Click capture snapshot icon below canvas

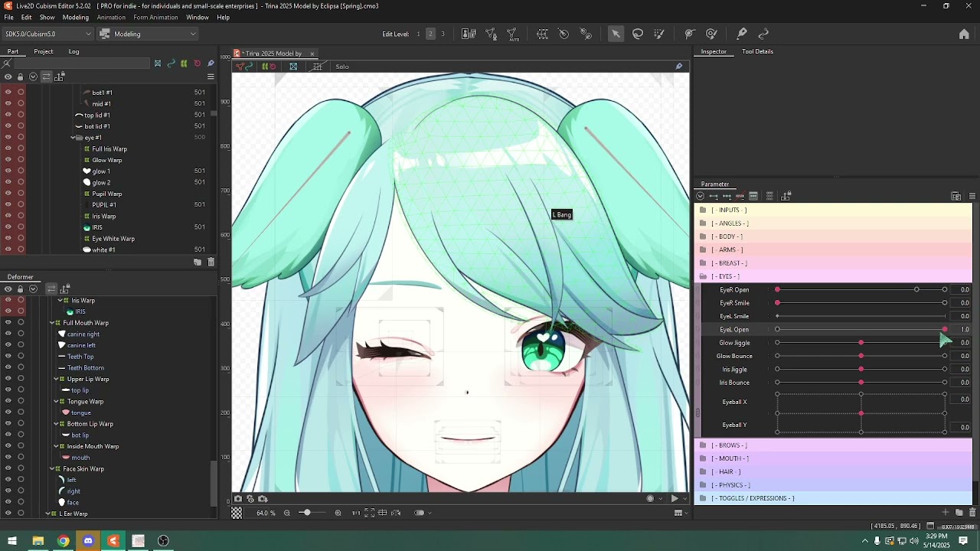click(238, 499)
